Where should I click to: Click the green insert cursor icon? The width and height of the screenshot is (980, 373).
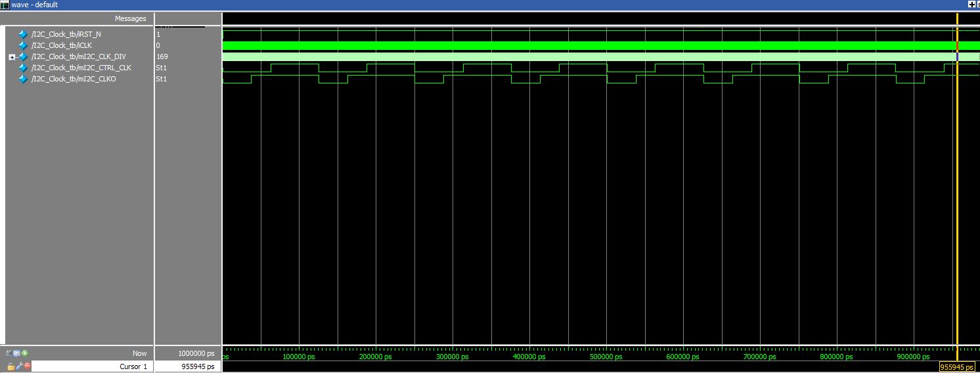25,353
